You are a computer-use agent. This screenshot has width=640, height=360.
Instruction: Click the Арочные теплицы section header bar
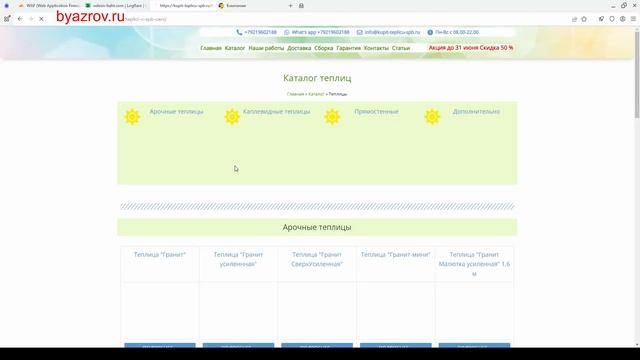pos(317,227)
